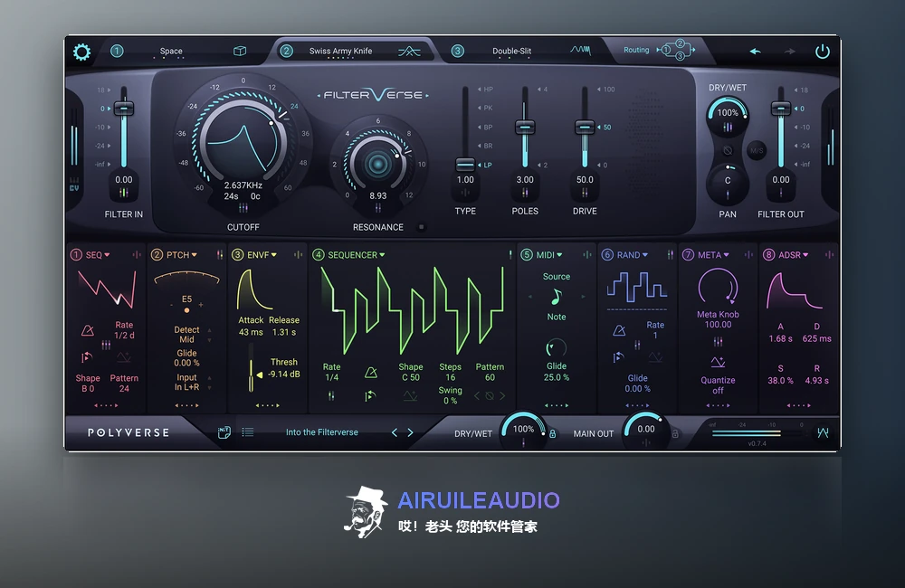The width and height of the screenshot is (905, 588).
Task: Click the undo back arrow
Action: pos(755,52)
